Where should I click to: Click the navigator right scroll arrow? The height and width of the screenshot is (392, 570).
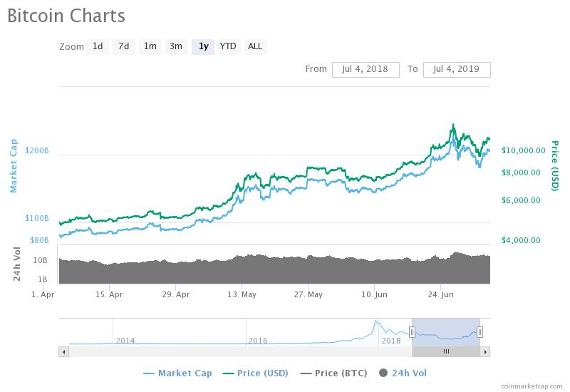click(485, 351)
